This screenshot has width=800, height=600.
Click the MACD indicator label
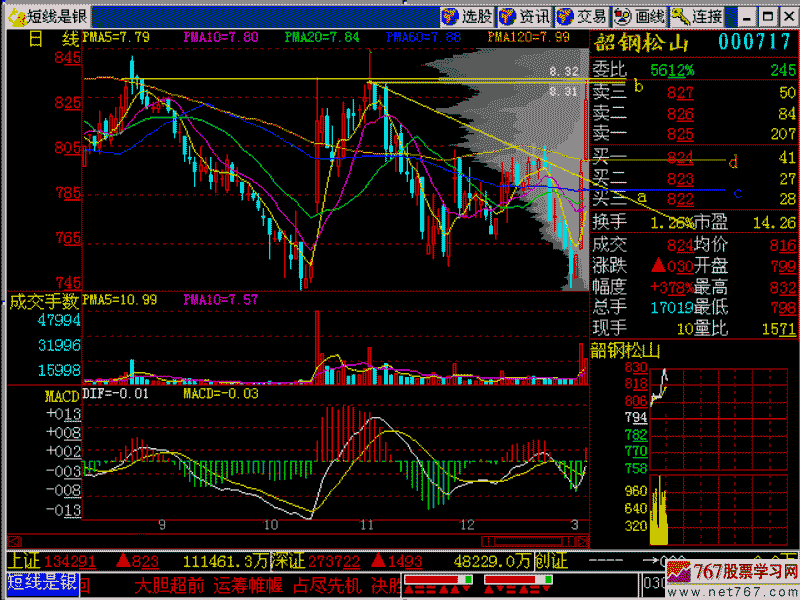click(x=61, y=396)
